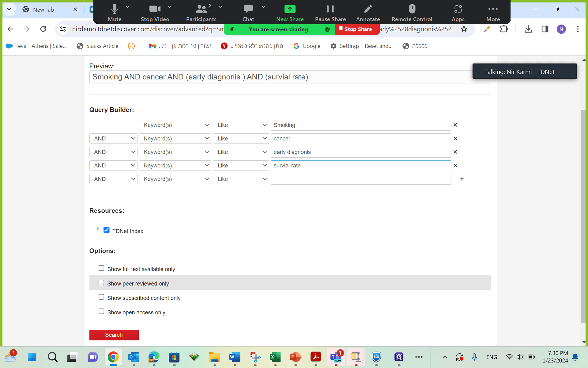The height and width of the screenshot is (368, 588).
Task: Open Keyword(s) dropdown in Smoking row
Action: pos(175,125)
